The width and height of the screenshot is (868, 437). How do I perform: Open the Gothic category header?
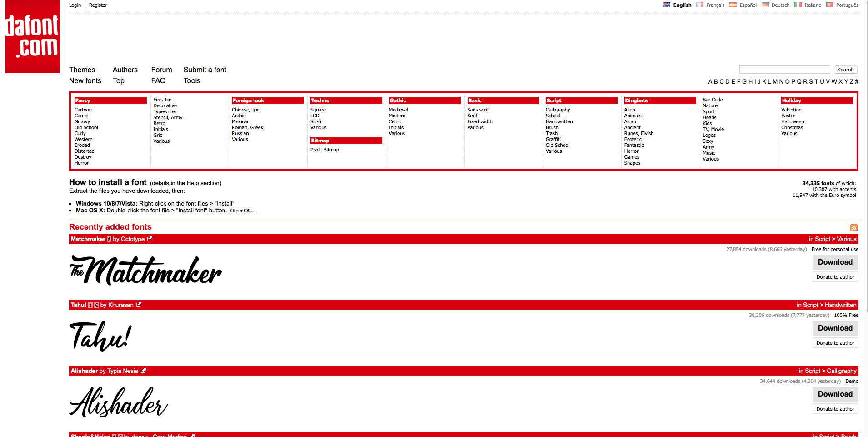tap(424, 100)
